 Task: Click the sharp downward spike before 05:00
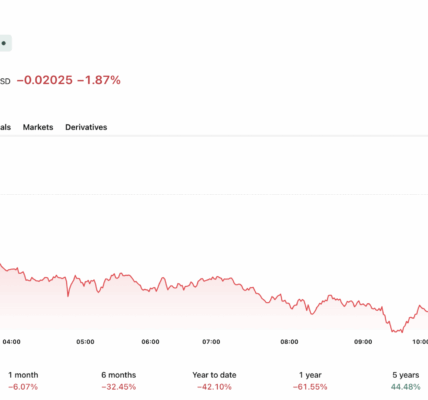[68, 295]
